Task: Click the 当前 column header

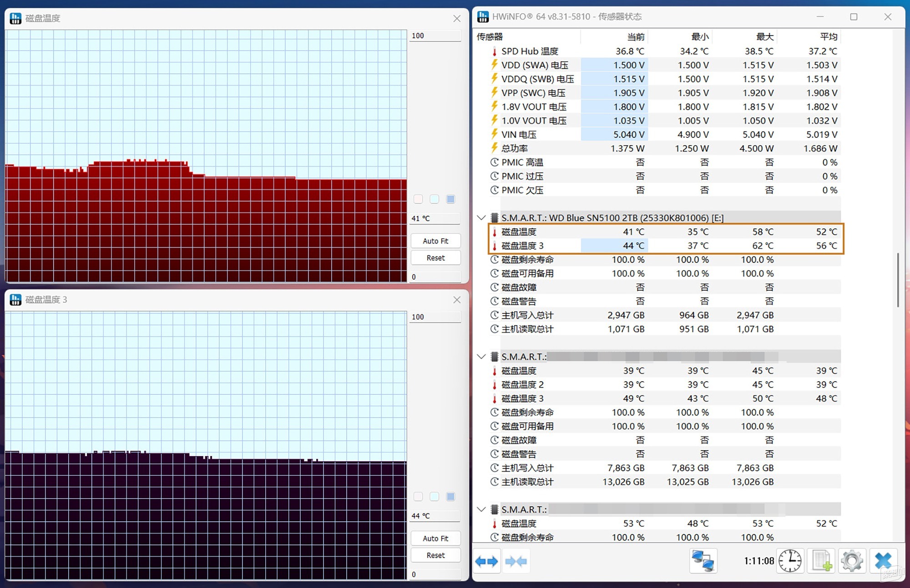Action: point(635,37)
